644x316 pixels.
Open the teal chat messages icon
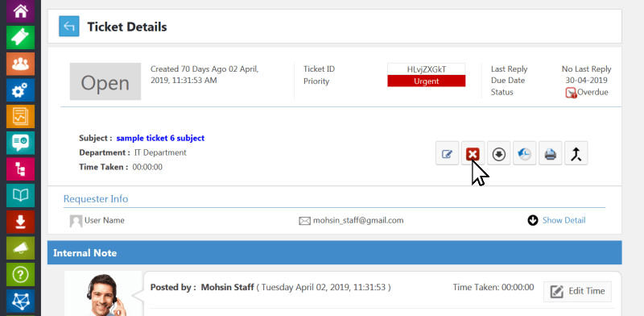(x=20, y=143)
